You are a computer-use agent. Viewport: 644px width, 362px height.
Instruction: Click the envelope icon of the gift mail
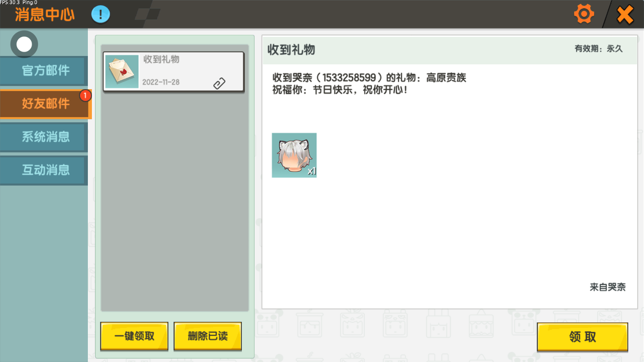122,71
